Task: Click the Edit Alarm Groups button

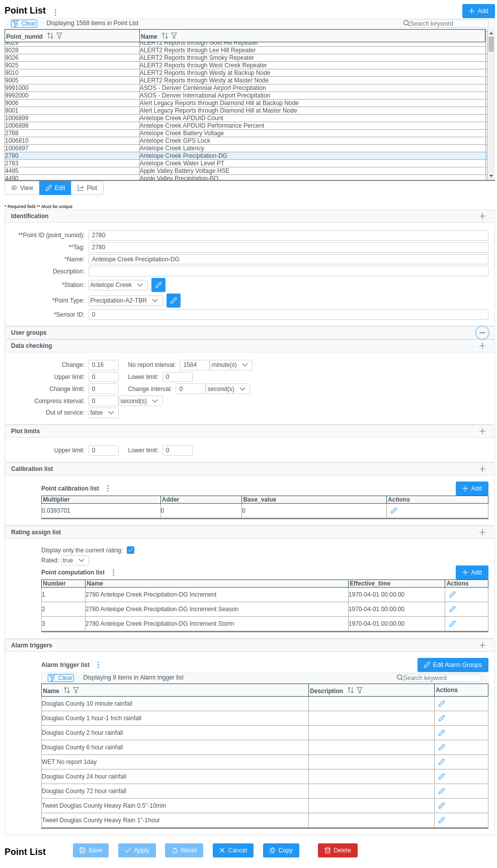Action: pyautogui.click(x=453, y=665)
